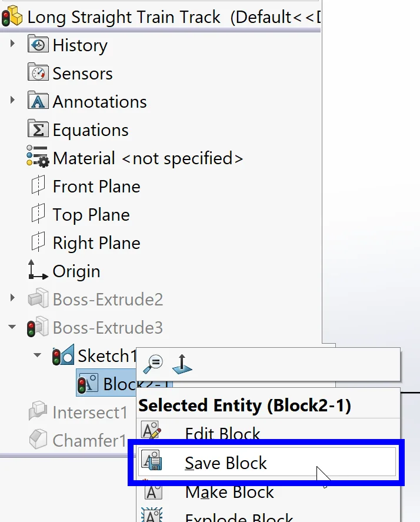This screenshot has height=522, width=420.
Task: Click the Normal To view icon
Action: 182,363
